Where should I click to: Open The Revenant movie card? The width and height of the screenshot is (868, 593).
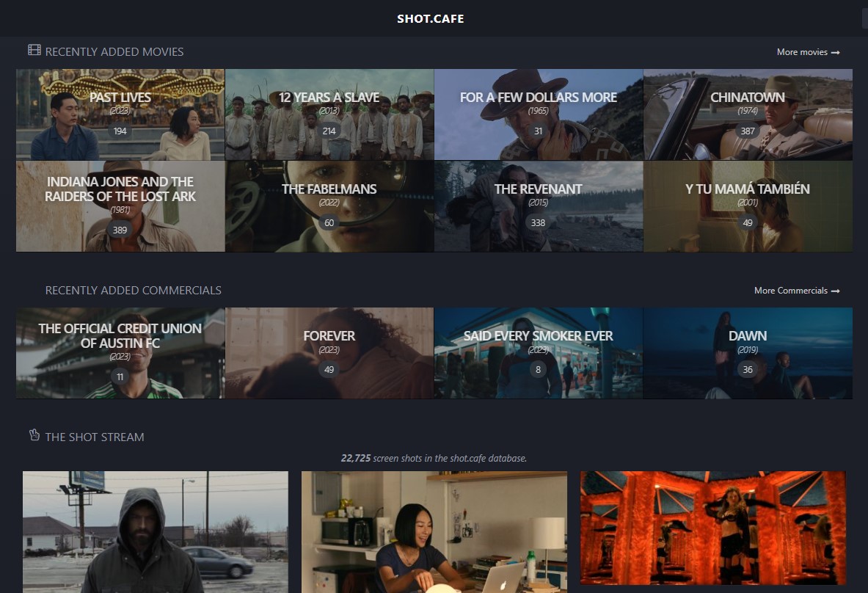pos(539,206)
